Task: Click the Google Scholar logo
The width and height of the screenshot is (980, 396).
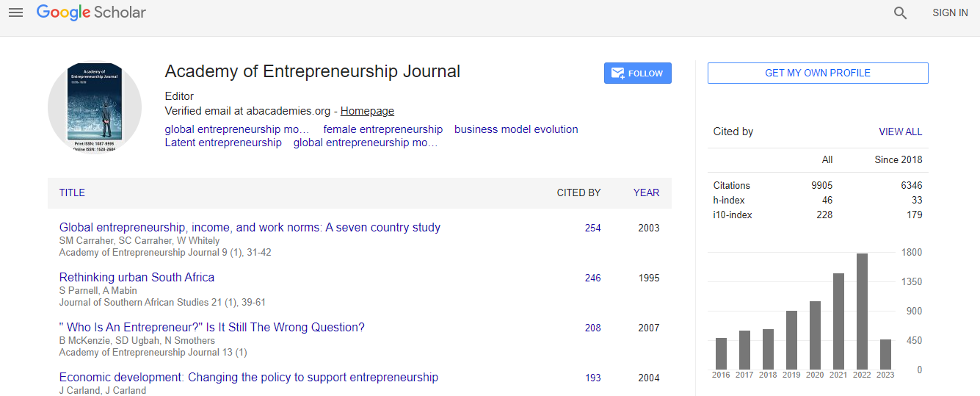Action: tap(91, 12)
